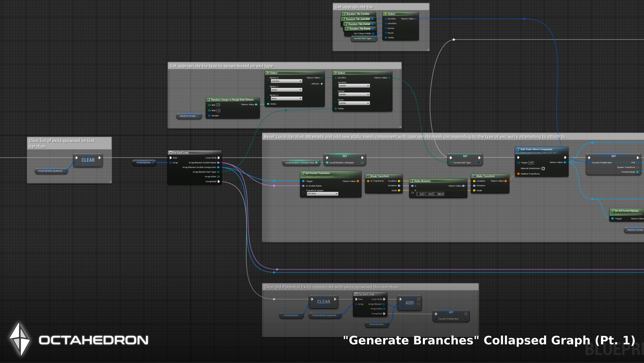The width and height of the screenshot is (644, 363).
Task: Click the Max value field showing 2
Action: [x=218, y=110]
